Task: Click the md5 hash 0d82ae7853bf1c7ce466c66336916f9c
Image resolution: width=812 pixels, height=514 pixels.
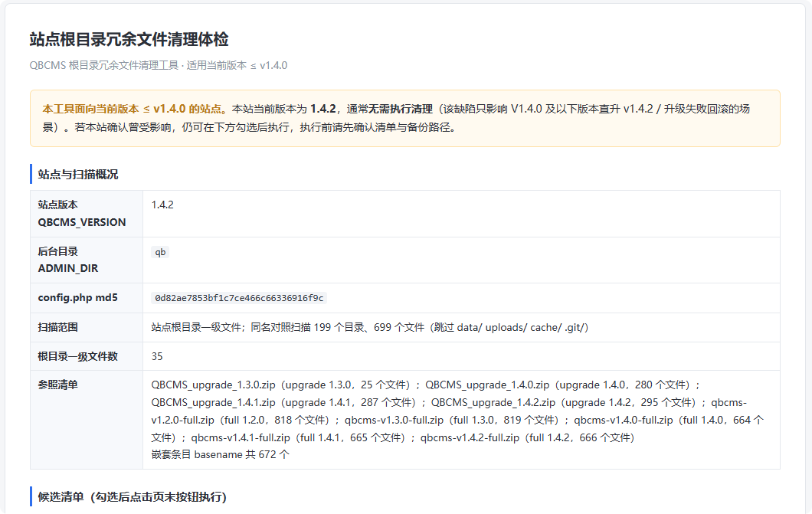Action: 239,298
